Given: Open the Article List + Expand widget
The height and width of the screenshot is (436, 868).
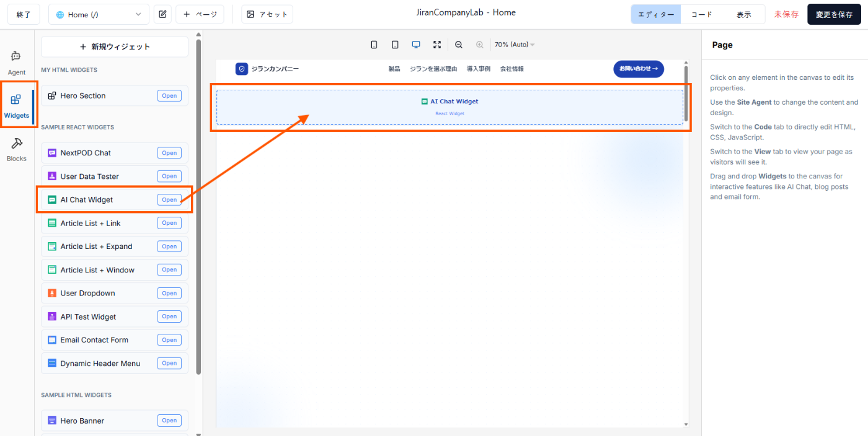Looking at the screenshot, I should pyautogui.click(x=169, y=246).
